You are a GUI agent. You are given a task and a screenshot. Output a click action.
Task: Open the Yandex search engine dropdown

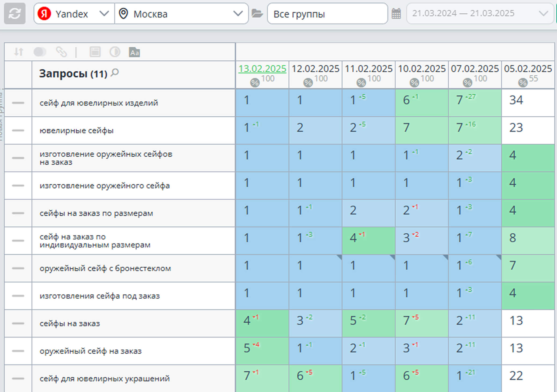[74, 14]
